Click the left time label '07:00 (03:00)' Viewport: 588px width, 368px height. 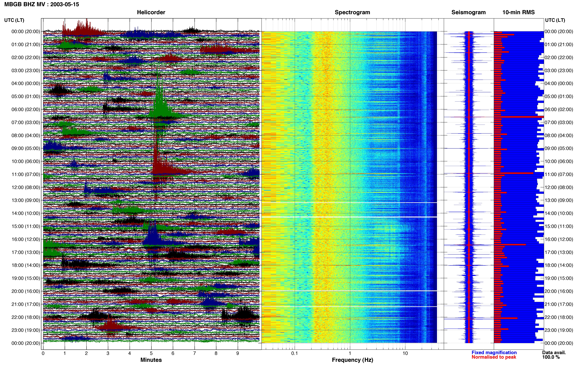click(x=26, y=122)
